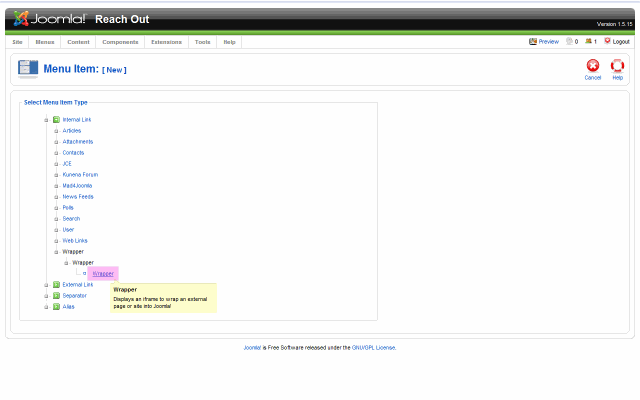The height and width of the screenshot is (400, 640).
Task: Select the Attachments tree item
Action: (78, 142)
